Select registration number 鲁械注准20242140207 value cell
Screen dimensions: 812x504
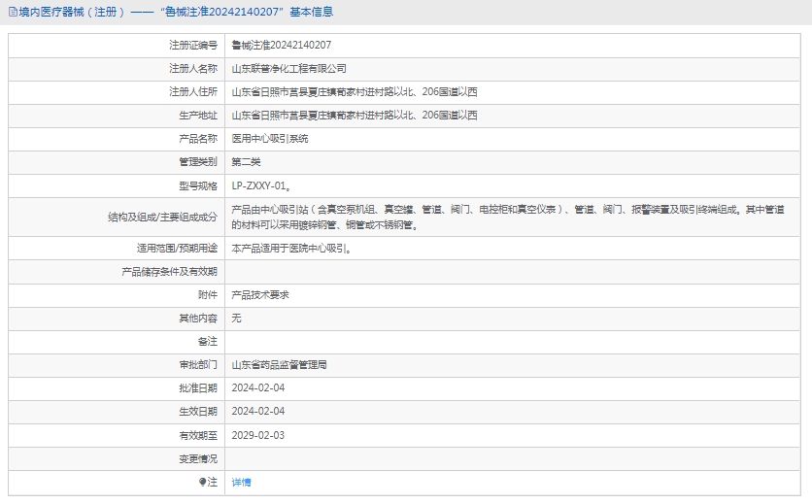coord(281,45)
